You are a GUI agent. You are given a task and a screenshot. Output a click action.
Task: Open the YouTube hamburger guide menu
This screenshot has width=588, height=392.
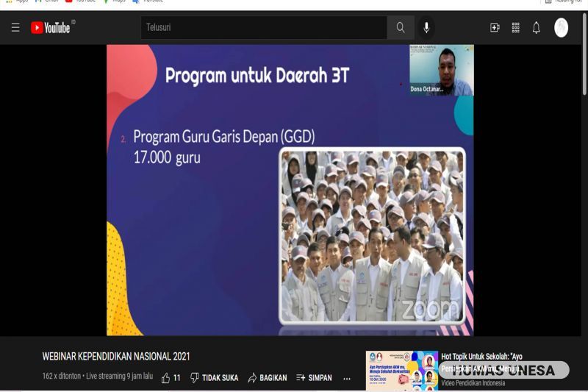(15, 27)
